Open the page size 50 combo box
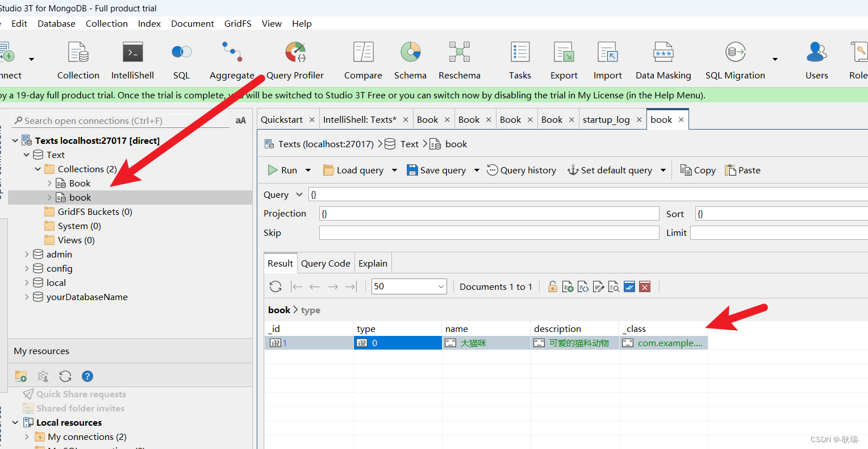Viewport: 868px width, 449px height. (x=409, y=286)
